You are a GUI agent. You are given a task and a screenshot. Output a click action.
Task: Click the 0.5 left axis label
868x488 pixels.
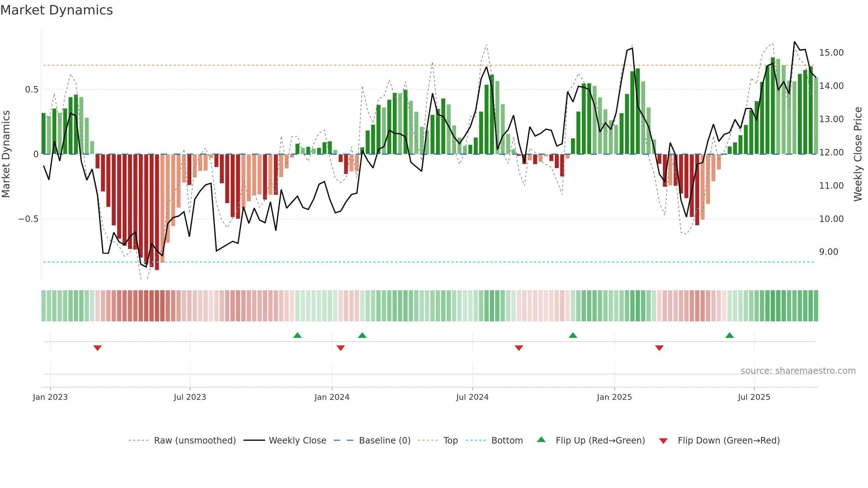click(31, 90)
